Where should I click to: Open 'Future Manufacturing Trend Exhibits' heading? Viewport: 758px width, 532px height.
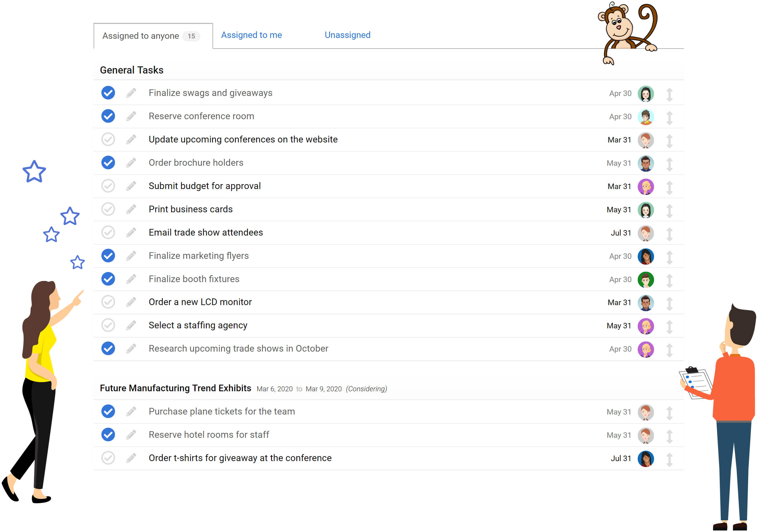point(175,388)
